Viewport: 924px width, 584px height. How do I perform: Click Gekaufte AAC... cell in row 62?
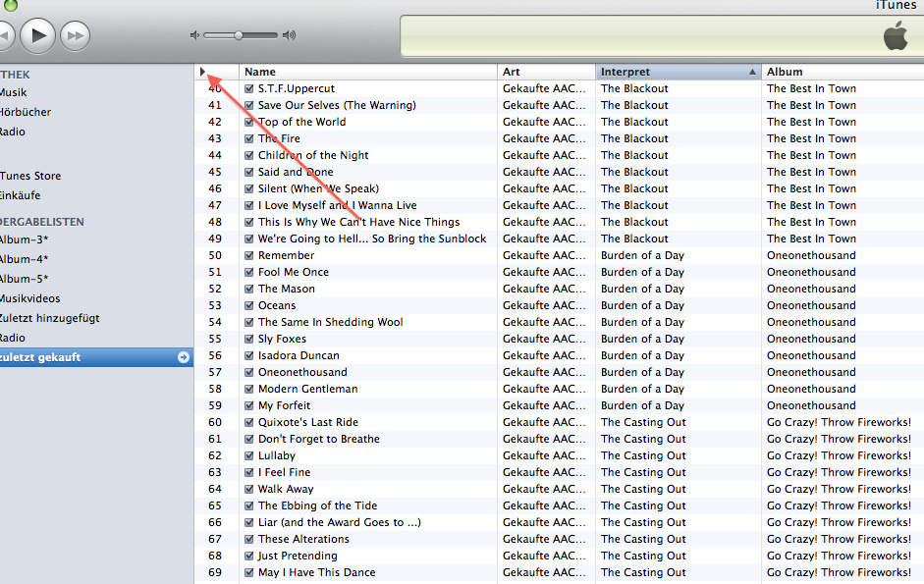tap(545, 455)
